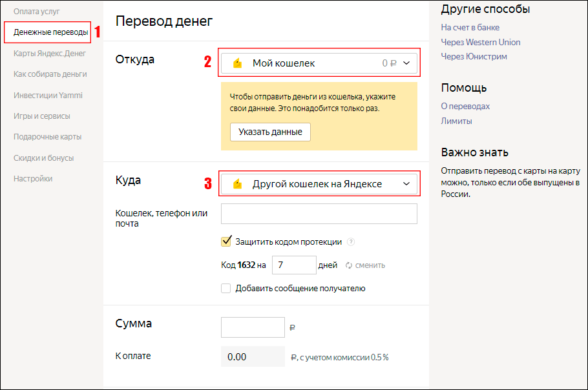
Task: Click the На счет в банке link
Action: (x=470, y=27)
